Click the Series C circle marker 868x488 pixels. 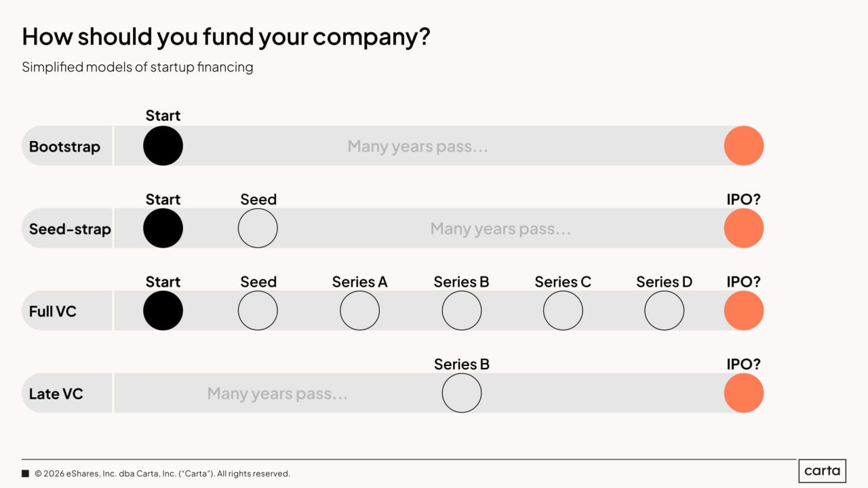point(563,310)
